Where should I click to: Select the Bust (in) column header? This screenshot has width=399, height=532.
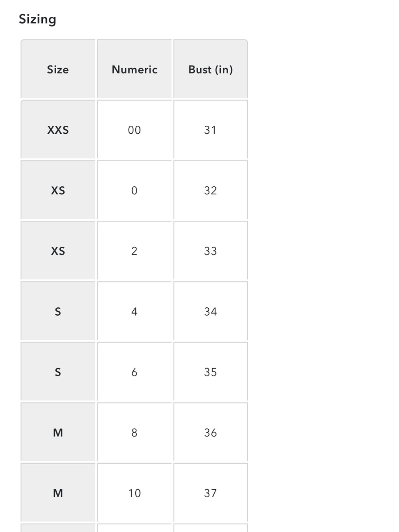(x=211, y=69)
